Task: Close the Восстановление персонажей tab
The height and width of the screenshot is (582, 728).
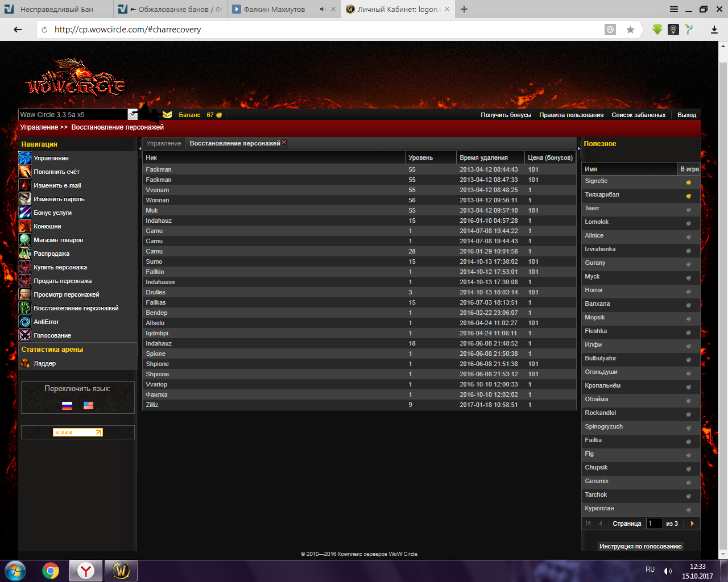Action: click(284, 142)
